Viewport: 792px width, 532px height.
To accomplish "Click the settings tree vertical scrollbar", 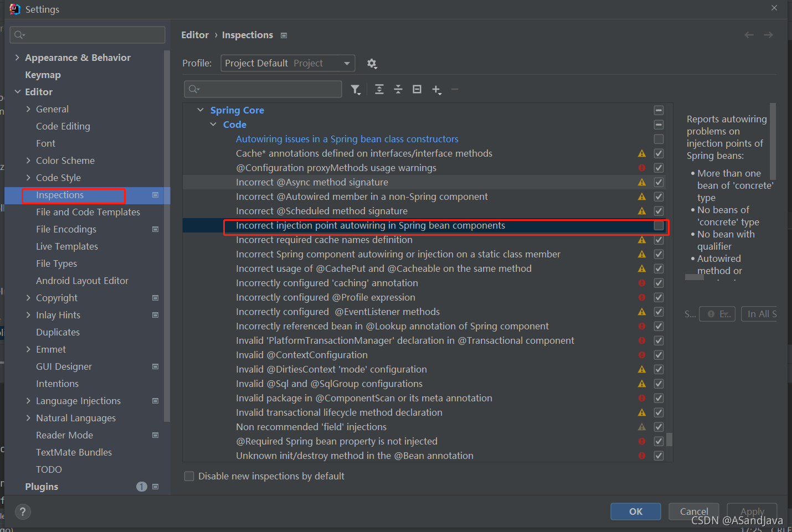I will pos(167,235).
